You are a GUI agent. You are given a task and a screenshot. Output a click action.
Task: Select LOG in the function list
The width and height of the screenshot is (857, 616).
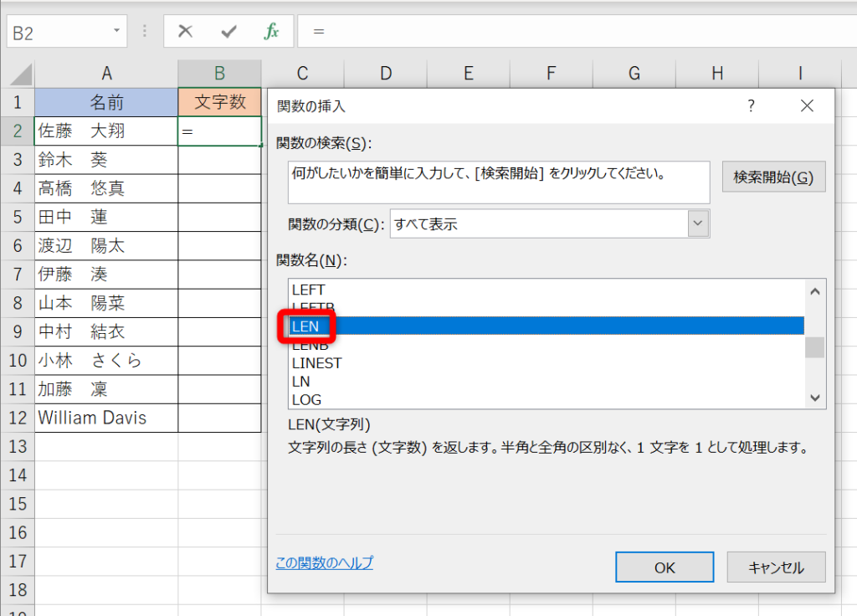(x=306, y=399)
